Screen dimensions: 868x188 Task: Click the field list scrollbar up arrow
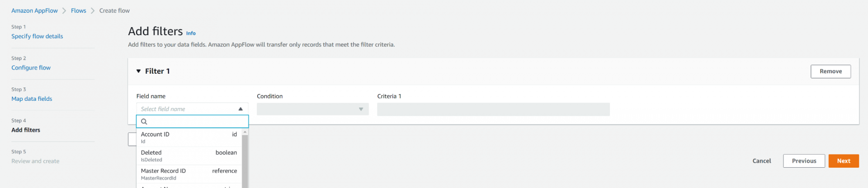[x=245, y=132]
